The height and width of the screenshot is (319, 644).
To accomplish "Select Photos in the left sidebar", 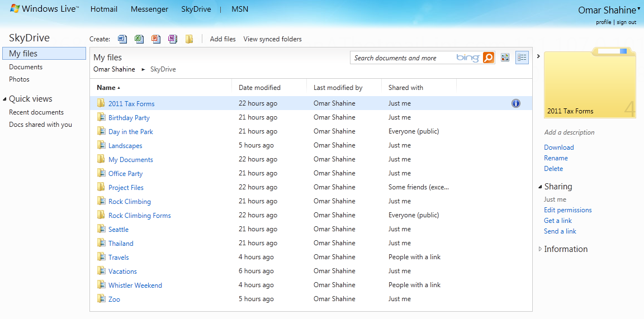I will pos(19,79).
